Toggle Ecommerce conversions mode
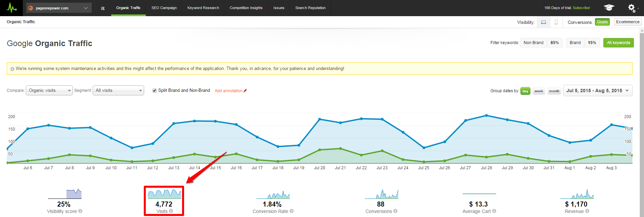The image size is (644, 217). point(628,22)
